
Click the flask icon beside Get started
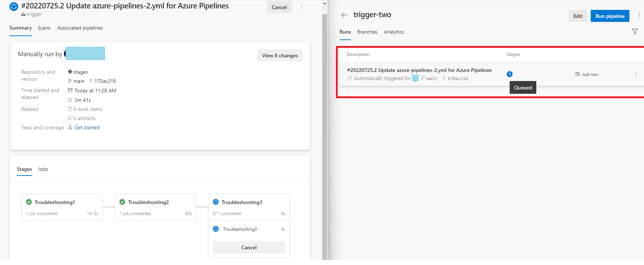[x=70, y=127]
